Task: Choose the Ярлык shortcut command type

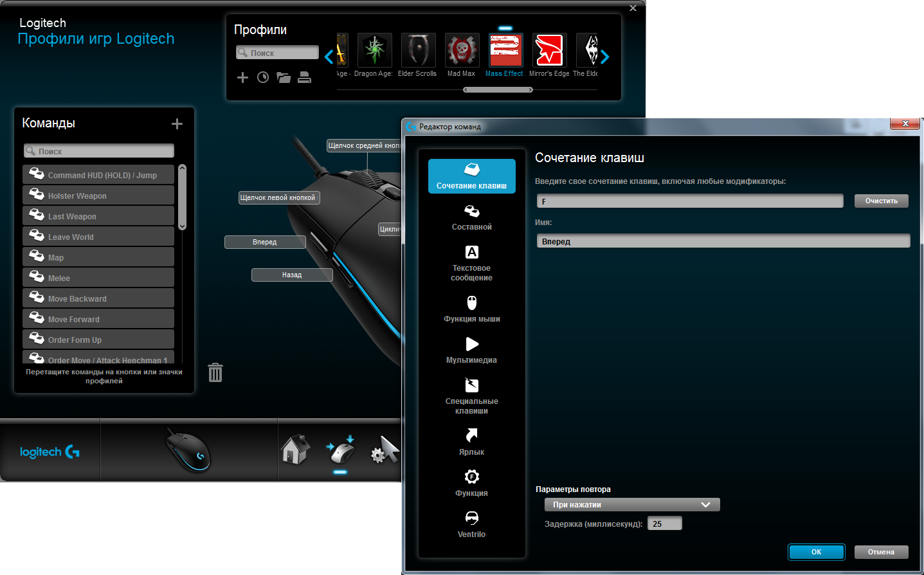Action: click(x=471, y=443)
